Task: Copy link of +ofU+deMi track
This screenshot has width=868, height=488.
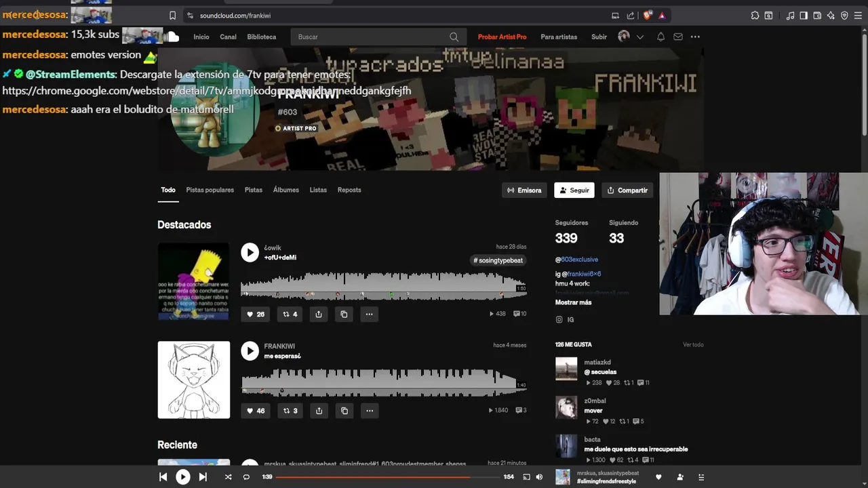Action: [x=344, y=314]
